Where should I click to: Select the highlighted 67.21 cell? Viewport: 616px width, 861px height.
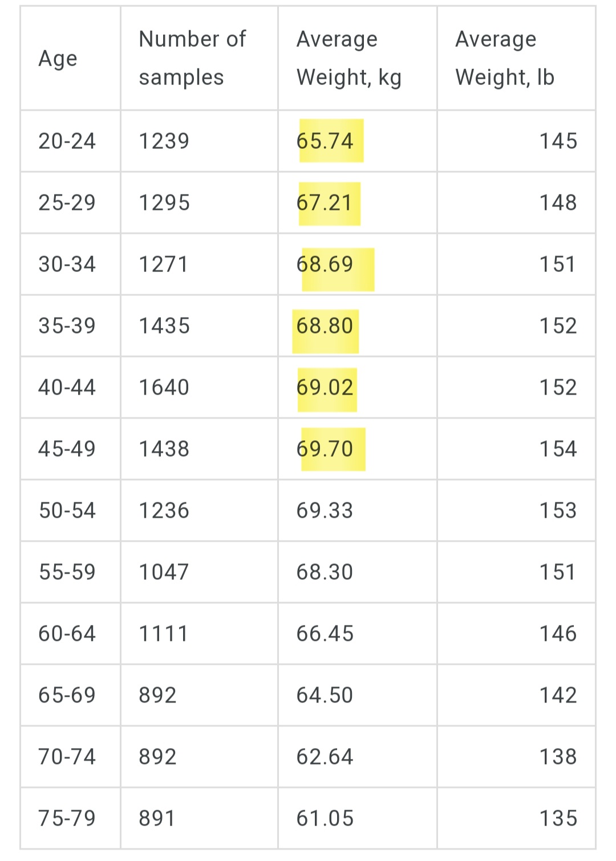coord(325,203)
